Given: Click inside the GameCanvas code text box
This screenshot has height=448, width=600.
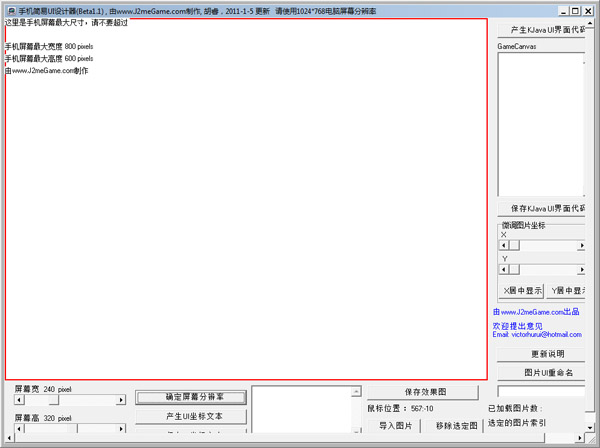Looking at the screenshot, I should coord(541,124).
